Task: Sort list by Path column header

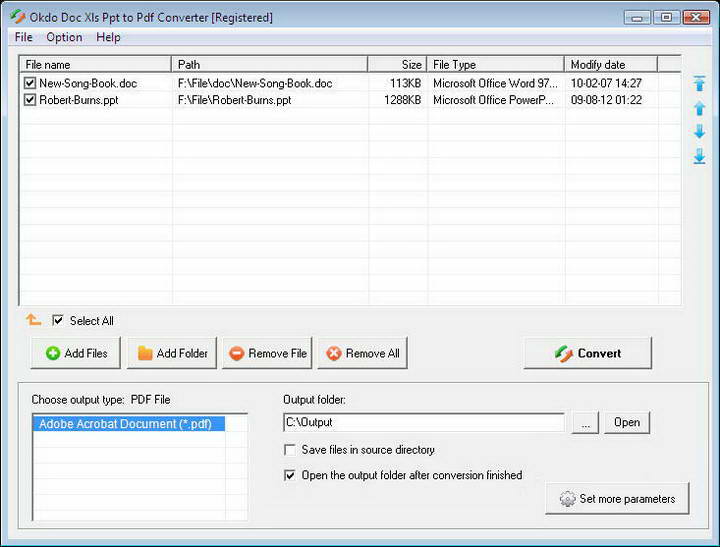Action: (270, 64)
